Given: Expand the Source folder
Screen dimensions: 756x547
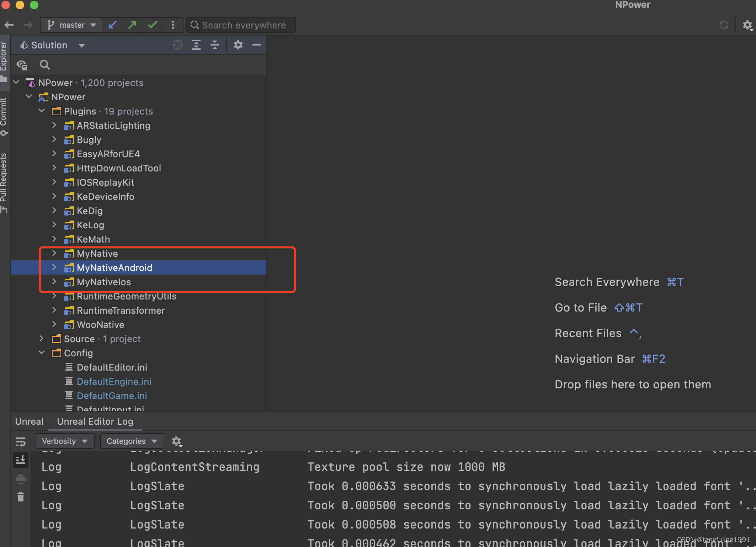Looking at the screenshot, I should (x=42, y=339).
